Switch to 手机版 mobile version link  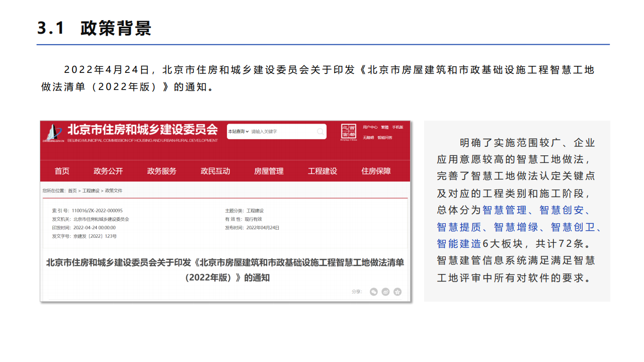397,127
